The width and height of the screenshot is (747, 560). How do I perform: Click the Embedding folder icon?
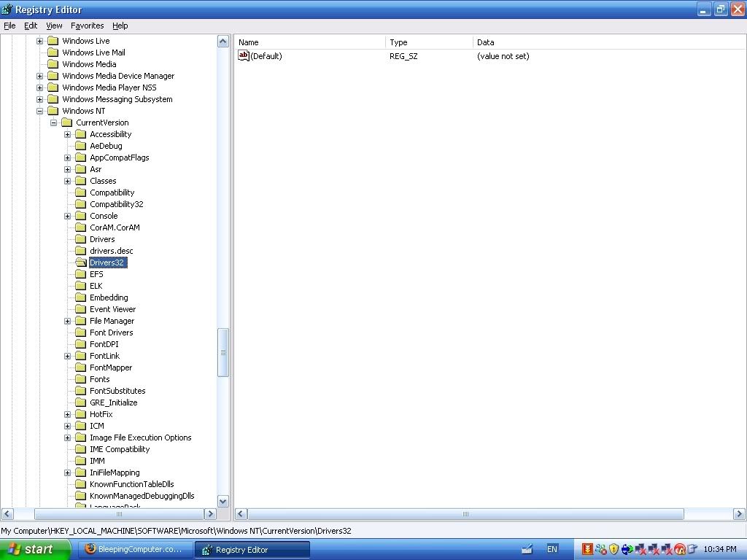[x=81, y=297]
